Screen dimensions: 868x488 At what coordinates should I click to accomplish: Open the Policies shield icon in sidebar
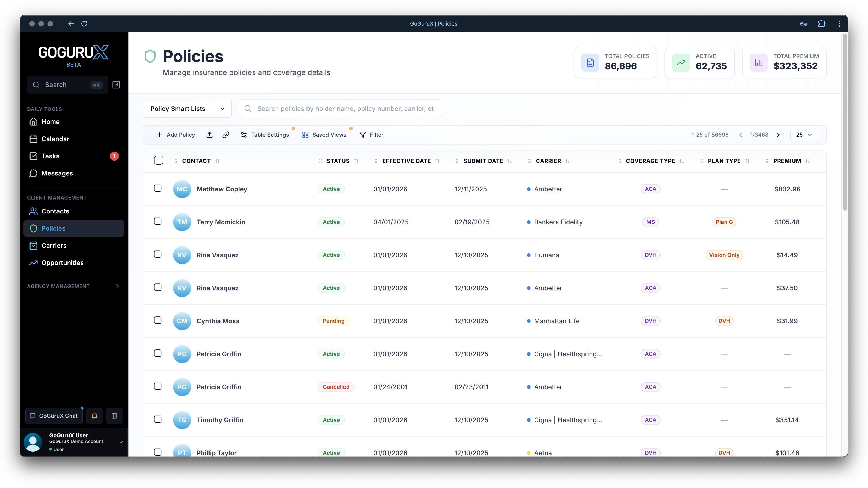tap(34, 228)
